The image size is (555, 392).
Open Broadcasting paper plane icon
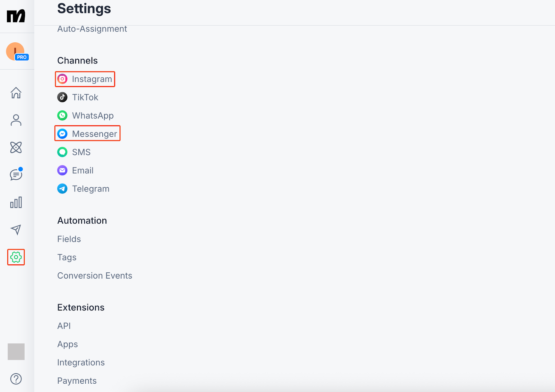16,230
